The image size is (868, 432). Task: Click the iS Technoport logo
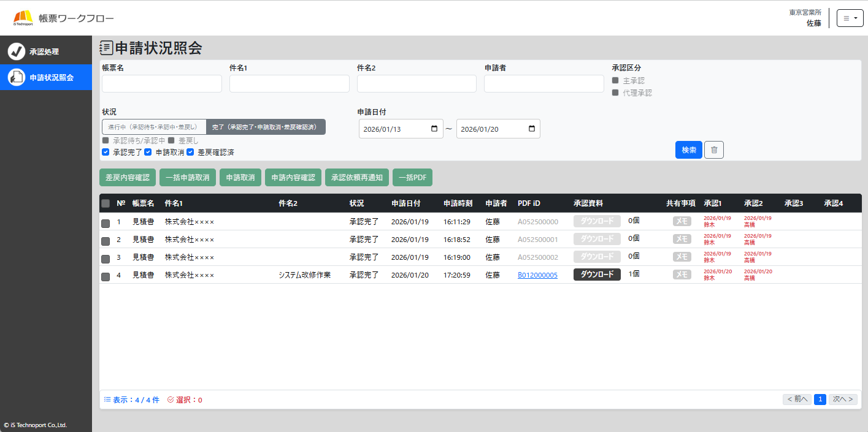click(23, 18)
